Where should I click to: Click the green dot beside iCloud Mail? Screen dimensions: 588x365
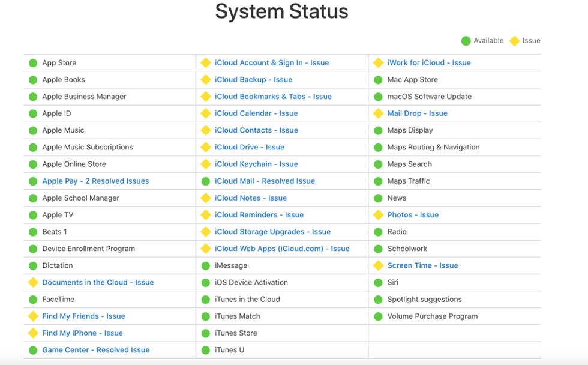pyautogui.click(x=206, y=181)
